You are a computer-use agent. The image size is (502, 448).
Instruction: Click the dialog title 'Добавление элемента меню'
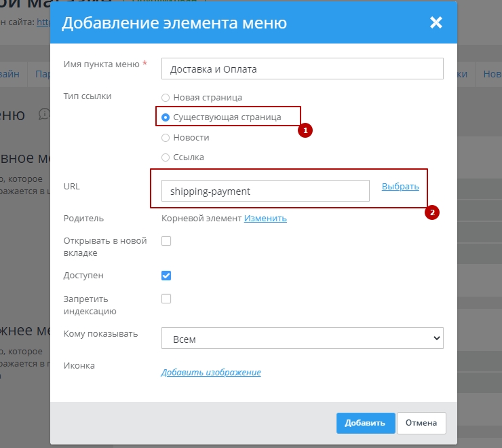(x=174, y=23)
